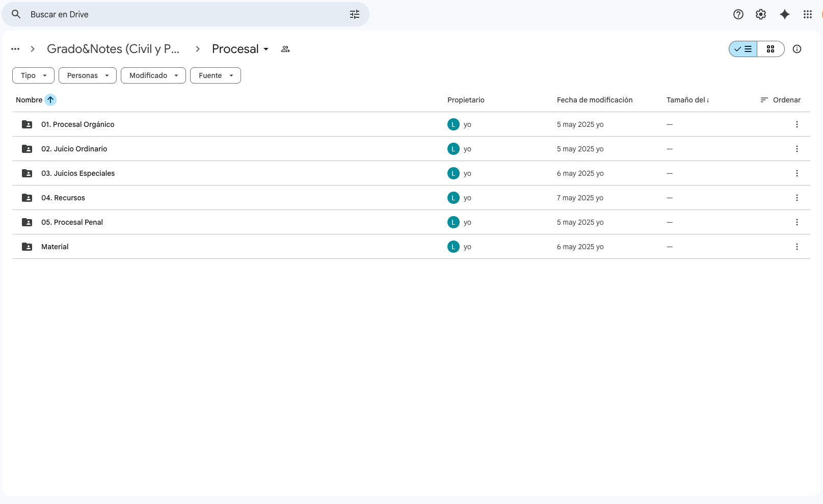
Task: Open more actions for 04. Recursos
Action: pyautogui.click(x=797, y=198)
